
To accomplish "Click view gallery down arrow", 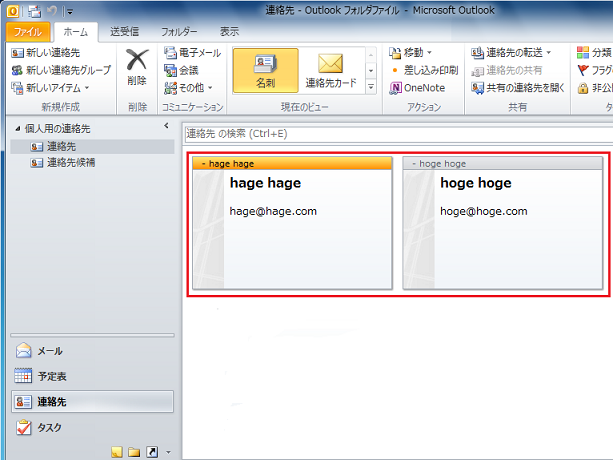I will tap(371, 71).
